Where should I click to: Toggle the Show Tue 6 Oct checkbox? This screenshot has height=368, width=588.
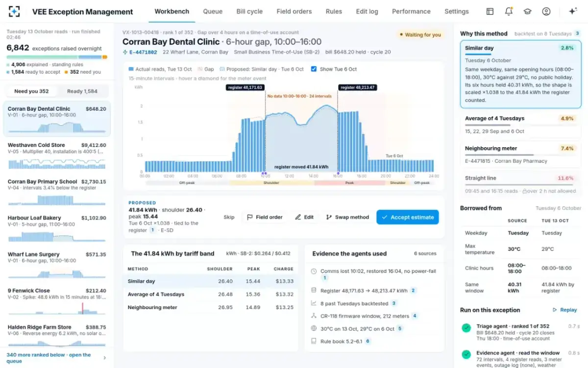[x=314, y=69]
